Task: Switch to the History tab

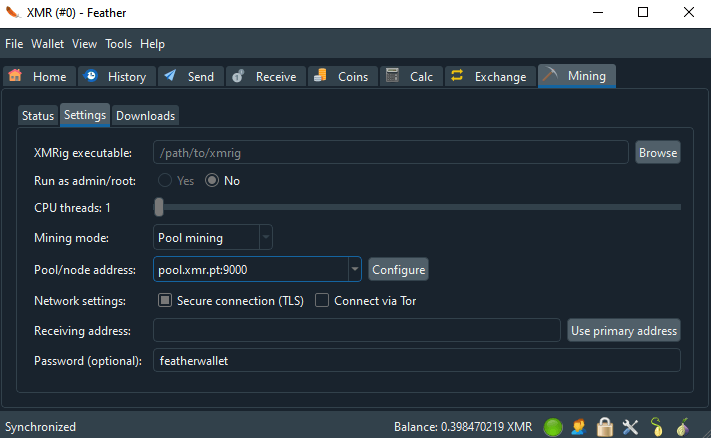Action: pos(117,76)
